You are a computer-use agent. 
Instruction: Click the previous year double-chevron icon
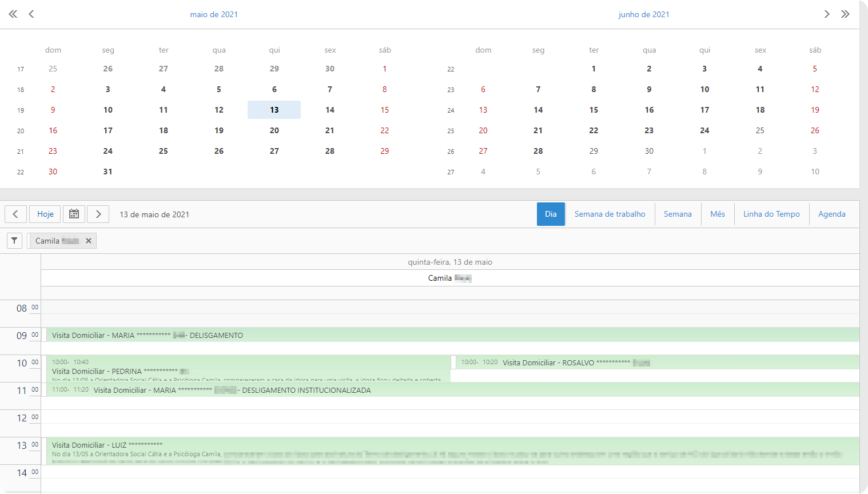(13, 14)
